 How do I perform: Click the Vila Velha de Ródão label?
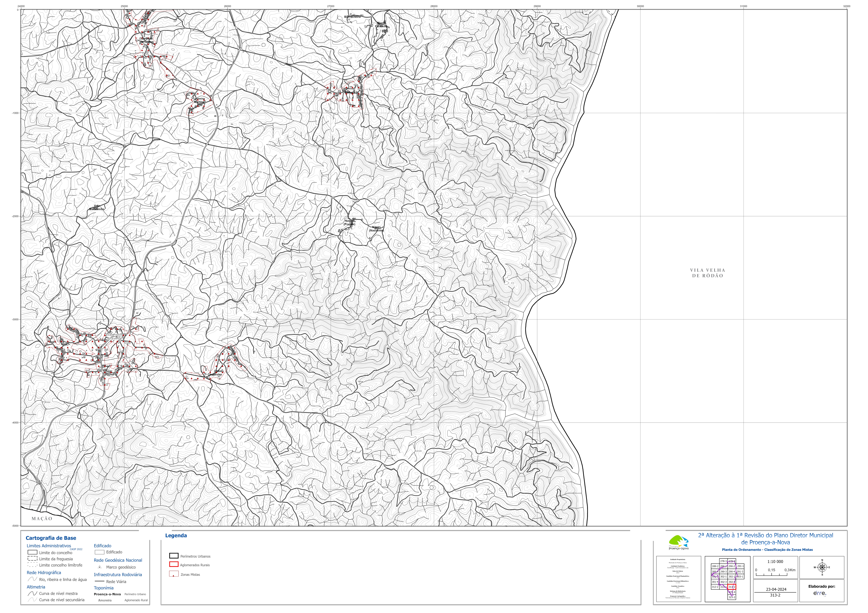[707, 273]
